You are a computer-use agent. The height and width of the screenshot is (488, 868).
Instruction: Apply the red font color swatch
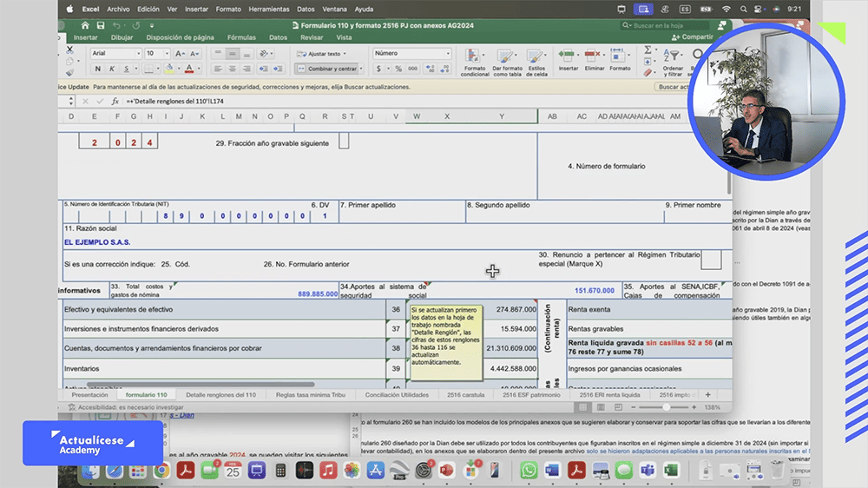coord(189,69)
